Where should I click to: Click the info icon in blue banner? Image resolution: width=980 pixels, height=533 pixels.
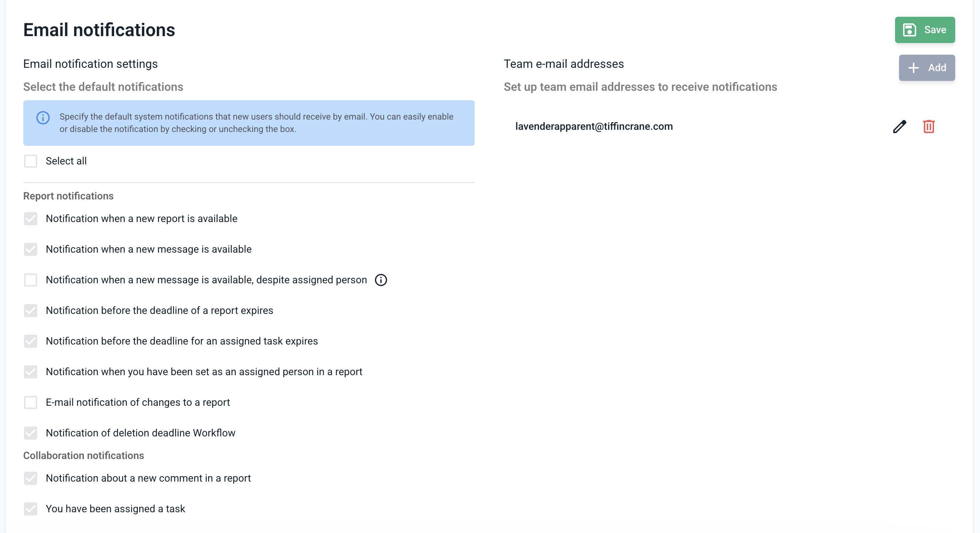[43, 118]
